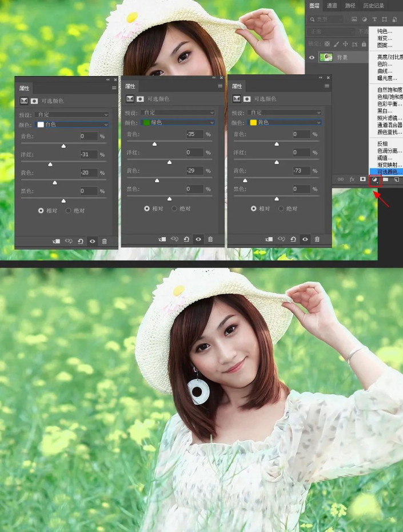Clip to layer in 绿色 properties panel
Viewport: 403px width, 532px height.
tap(162, 239)
